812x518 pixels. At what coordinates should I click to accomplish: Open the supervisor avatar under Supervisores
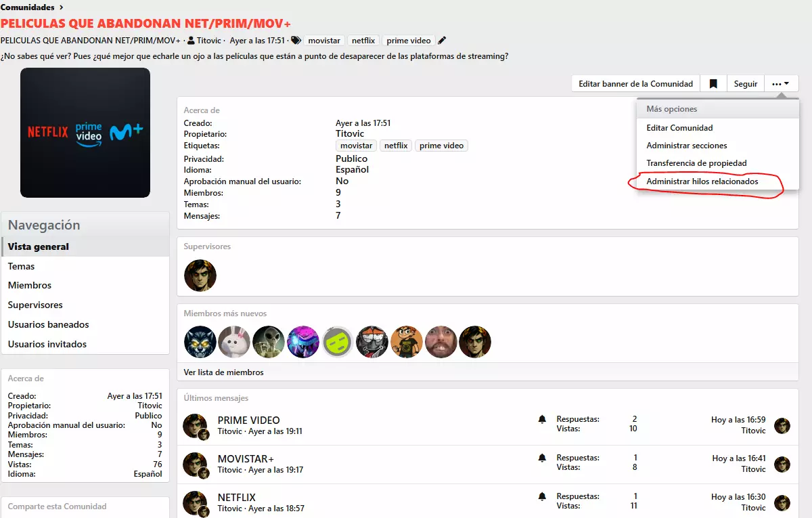coord(200,276)
